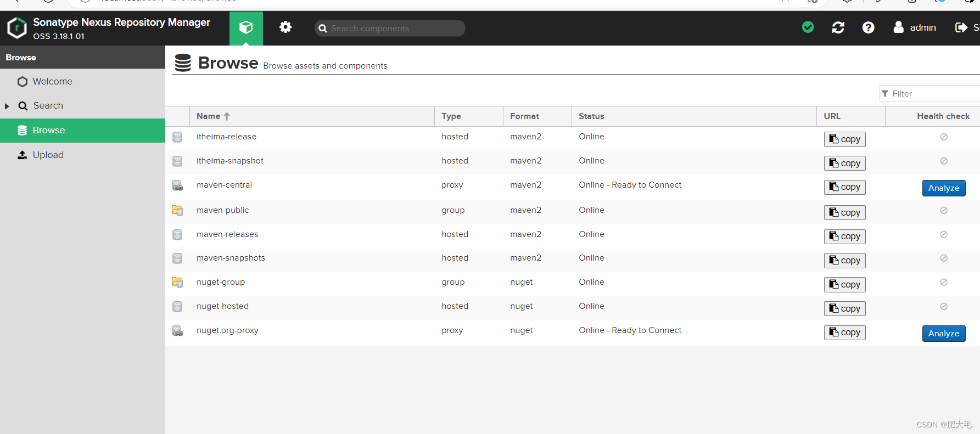This screenshot has width=980, height=434.
Task: Click the URL column header
Action: (851, 116)
